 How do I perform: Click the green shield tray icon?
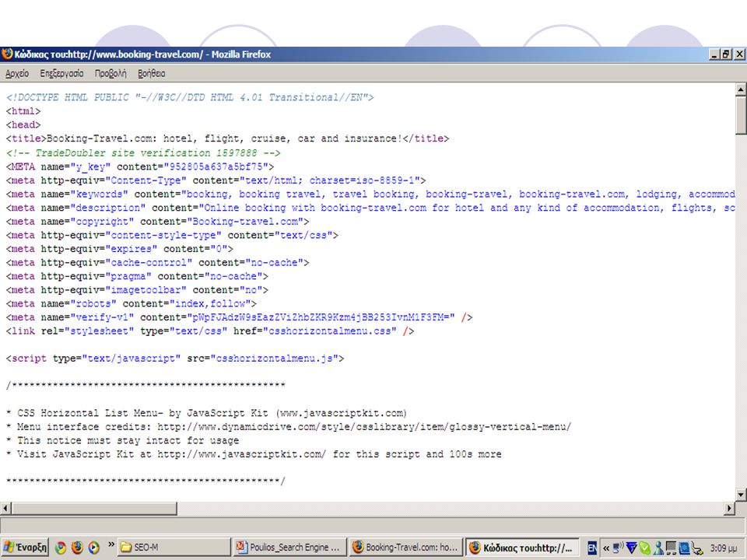(644, 548)
